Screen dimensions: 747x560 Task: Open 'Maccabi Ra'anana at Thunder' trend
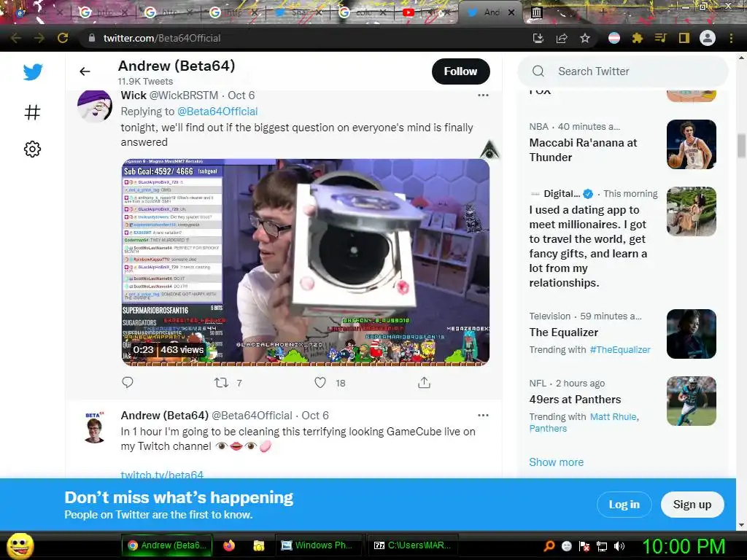[x=583, y=150]
